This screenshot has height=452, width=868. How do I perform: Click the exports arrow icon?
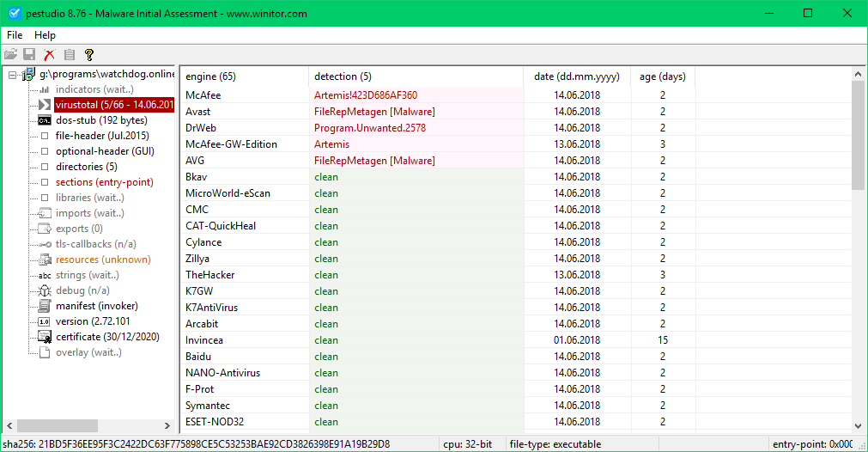(45, 229)
